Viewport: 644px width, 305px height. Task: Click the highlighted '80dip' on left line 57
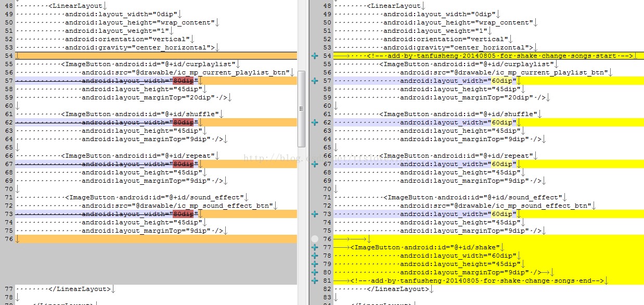click(x=183, y=81)
